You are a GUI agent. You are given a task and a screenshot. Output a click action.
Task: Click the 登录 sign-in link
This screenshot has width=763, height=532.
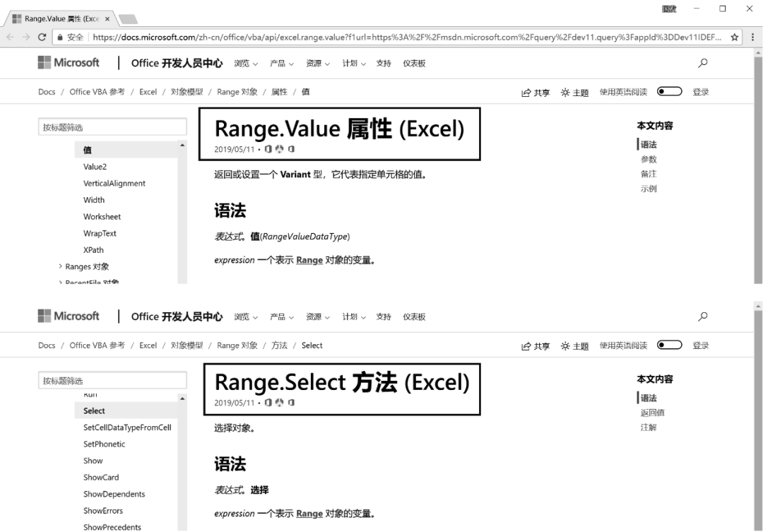tap(700, 91)
